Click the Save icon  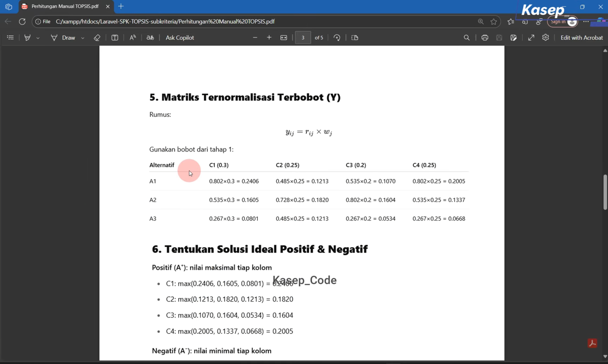(499, 38)
